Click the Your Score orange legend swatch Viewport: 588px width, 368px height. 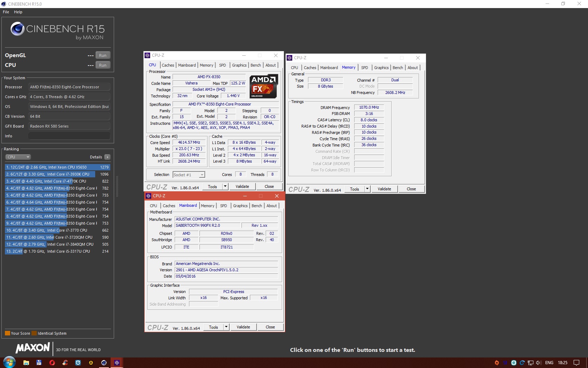[7, 333]
